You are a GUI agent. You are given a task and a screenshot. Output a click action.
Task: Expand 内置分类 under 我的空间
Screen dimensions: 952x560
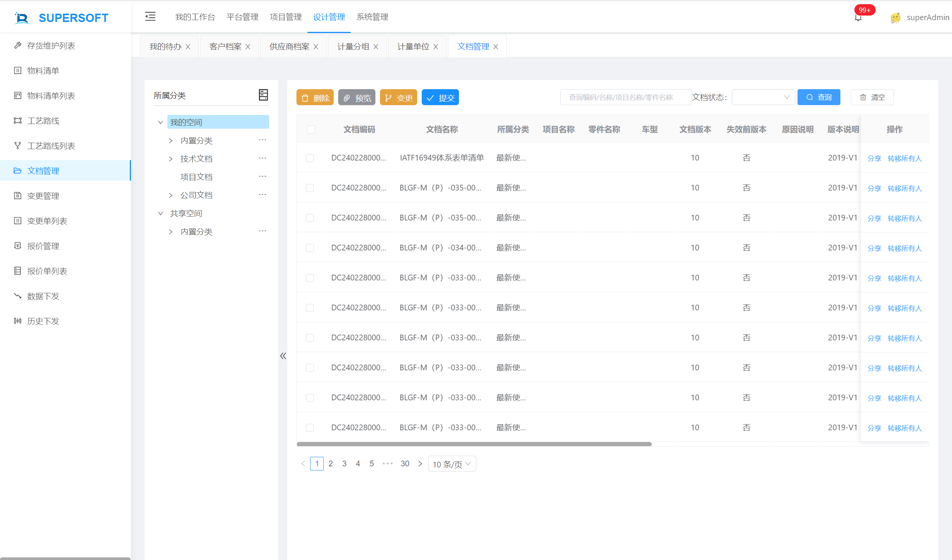tap(171, 140)
